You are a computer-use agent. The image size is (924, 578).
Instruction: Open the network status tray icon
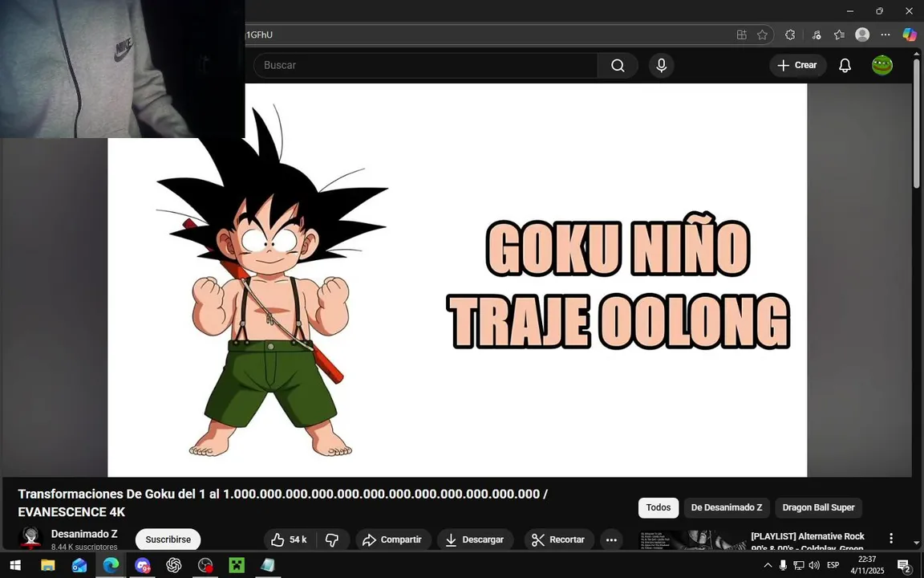pos(799,566)
